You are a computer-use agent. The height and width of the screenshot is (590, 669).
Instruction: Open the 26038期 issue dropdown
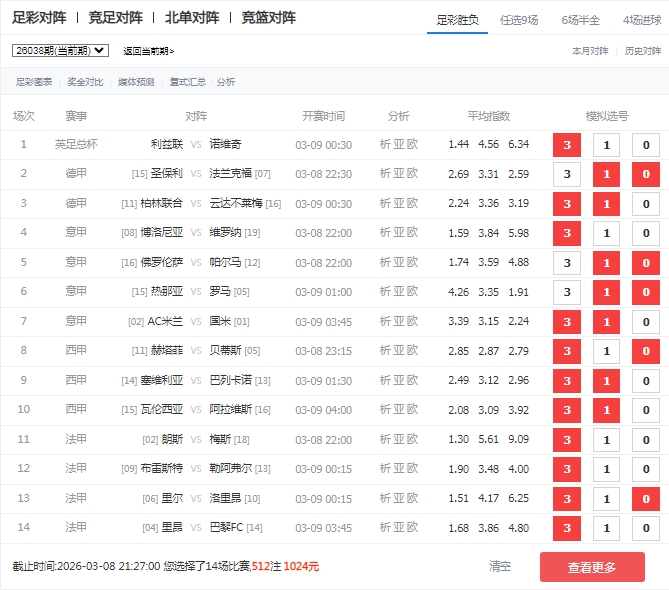click(60, 50)
